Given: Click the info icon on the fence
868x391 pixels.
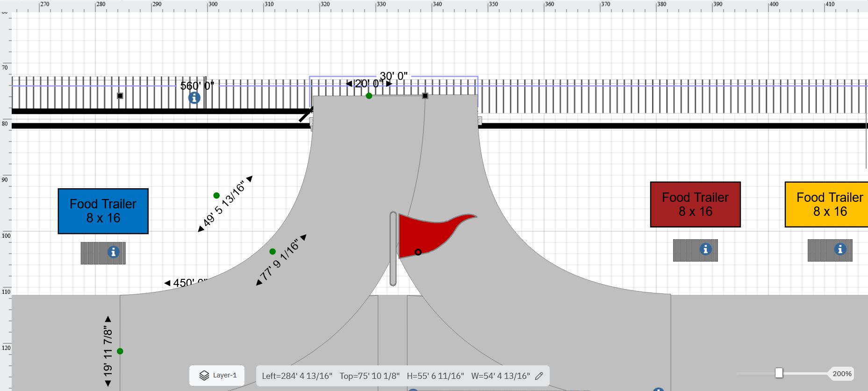Looking at the screenshot, I should pos(194,98).
